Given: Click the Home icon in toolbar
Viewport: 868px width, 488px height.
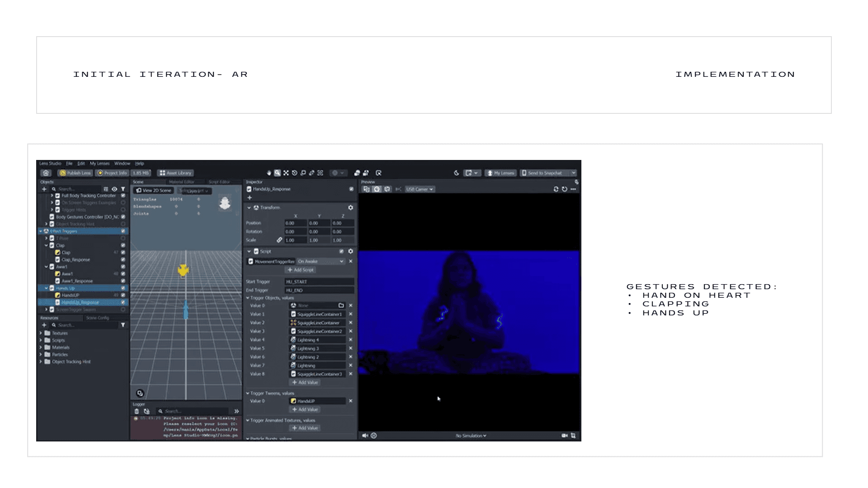Looking at the screenshot, I should (x=46, y=173).
